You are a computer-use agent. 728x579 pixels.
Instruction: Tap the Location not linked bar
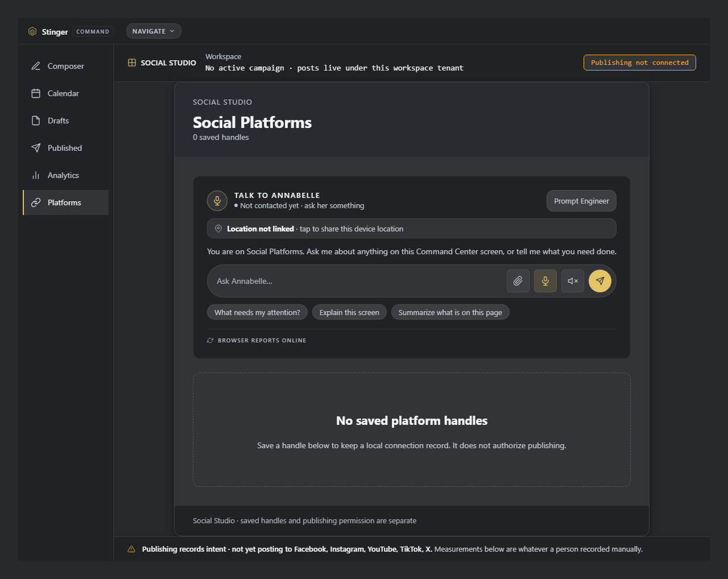tap(412, 229)
